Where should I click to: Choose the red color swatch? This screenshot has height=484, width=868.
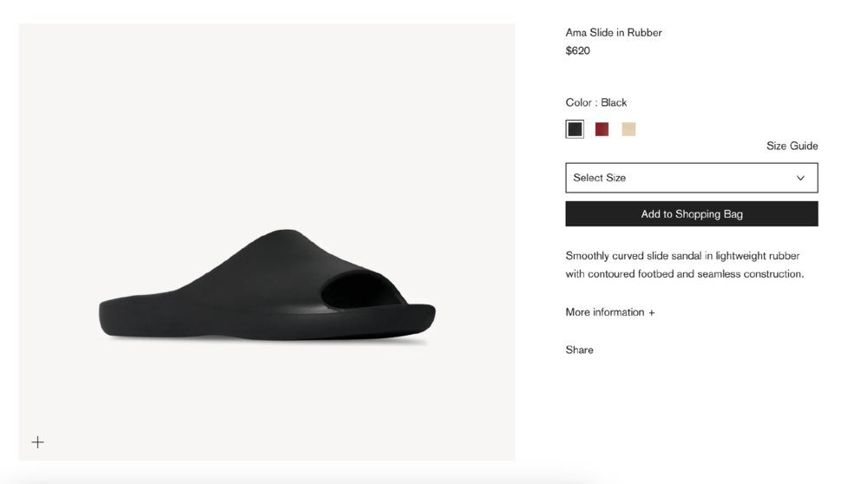coord(602,129)
